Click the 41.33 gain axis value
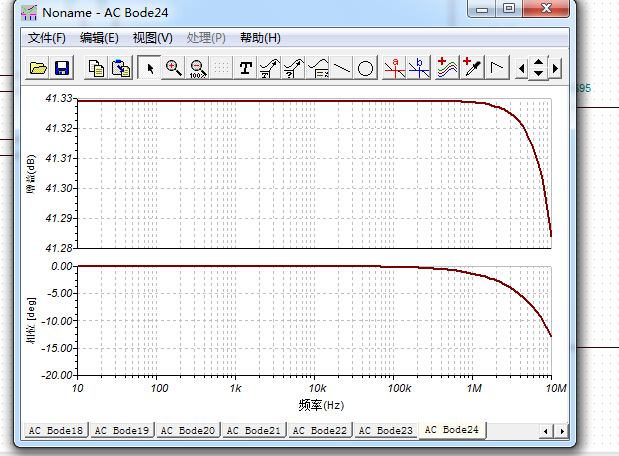The width and height of the screenshot is (619, 456). click(x=59, y=98)
